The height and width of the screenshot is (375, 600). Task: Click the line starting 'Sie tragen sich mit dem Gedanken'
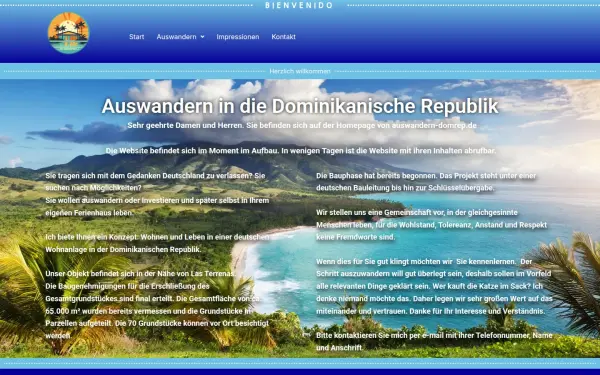coord(155,176)
